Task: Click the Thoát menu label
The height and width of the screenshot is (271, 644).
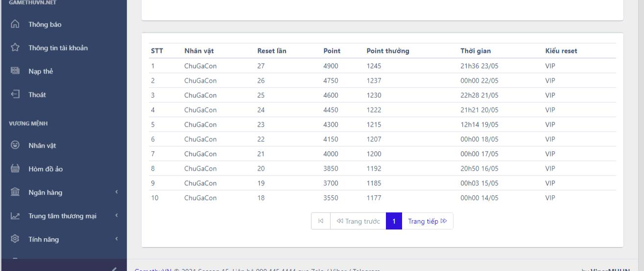Action: coord(37,95)
